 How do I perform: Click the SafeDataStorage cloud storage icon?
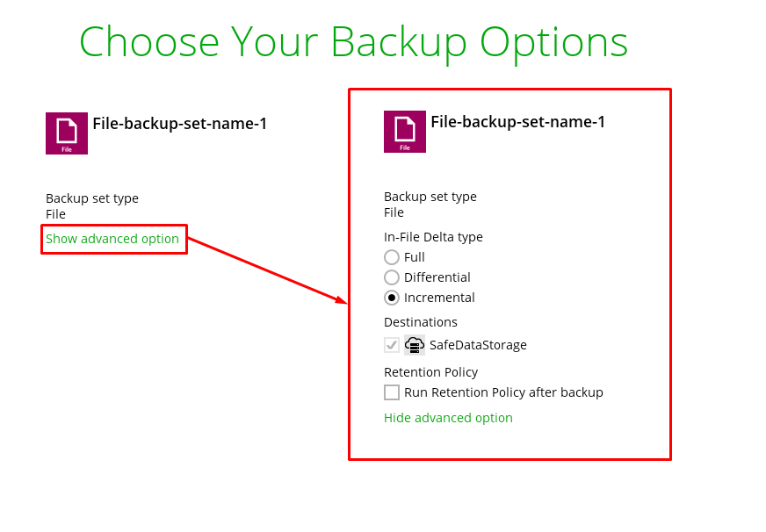415,345
